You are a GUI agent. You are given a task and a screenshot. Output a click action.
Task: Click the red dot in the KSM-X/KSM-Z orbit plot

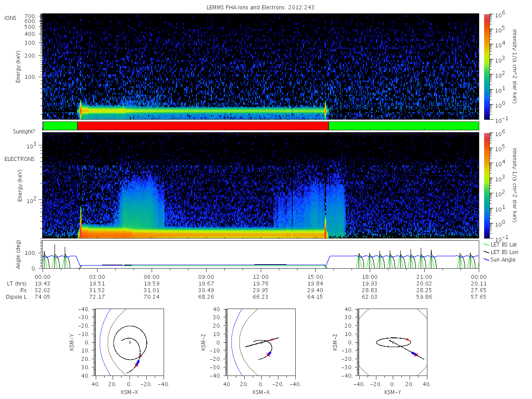pyautogui.click(x=272, y=340)
